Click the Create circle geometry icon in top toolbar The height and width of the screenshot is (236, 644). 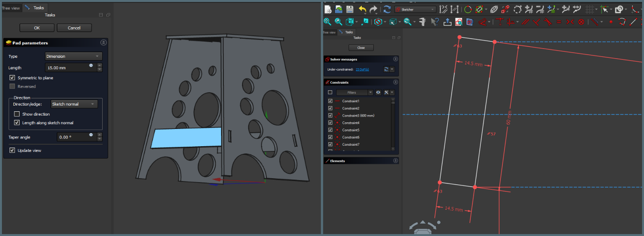(x=468, y=10)
